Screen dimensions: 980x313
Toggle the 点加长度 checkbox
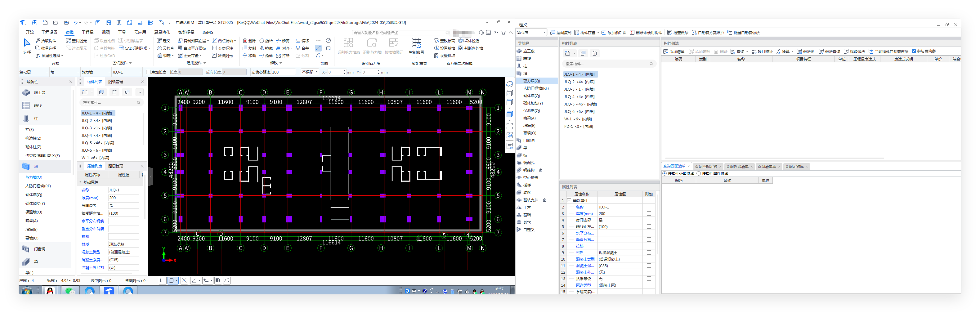point(148,72)
